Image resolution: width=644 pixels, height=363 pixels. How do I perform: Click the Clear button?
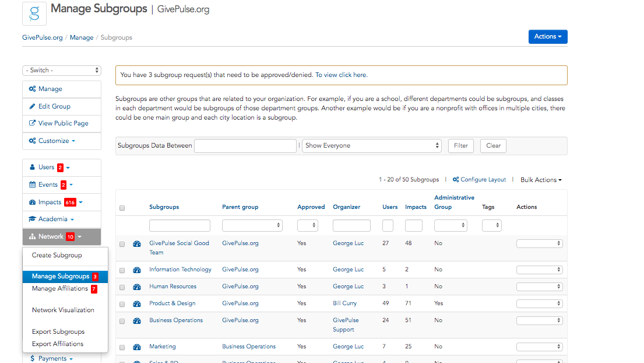click(493, 145)
